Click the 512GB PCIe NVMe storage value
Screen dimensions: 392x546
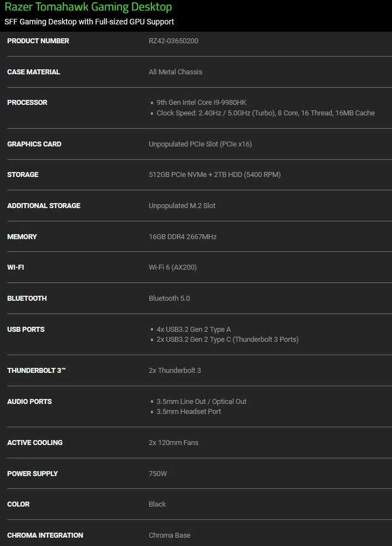pyautogui.click(x=215, y=175)
